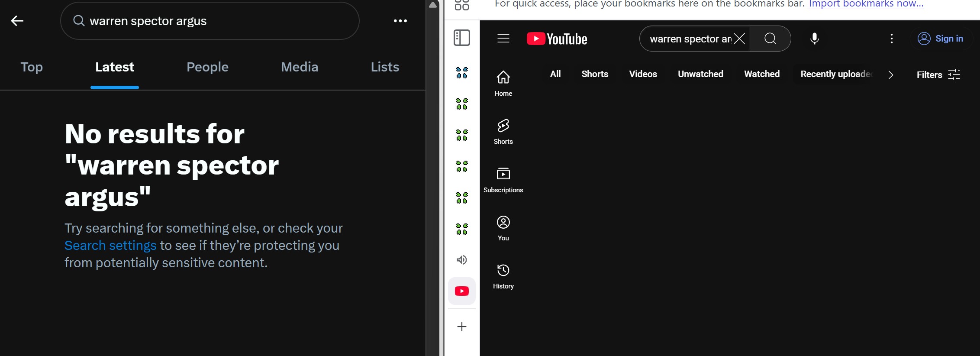Image resolution: width=980 pixels, height=356 pixels.
Task: Click the Sign in button on YouTube
Action: pyautogui.click(x=941, y=39)
